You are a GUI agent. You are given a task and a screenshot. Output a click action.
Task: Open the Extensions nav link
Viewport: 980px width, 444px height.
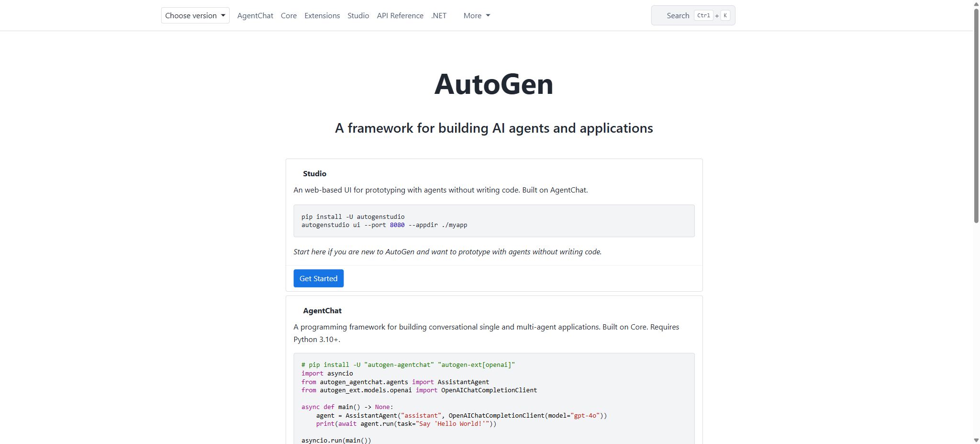[322, 15]
